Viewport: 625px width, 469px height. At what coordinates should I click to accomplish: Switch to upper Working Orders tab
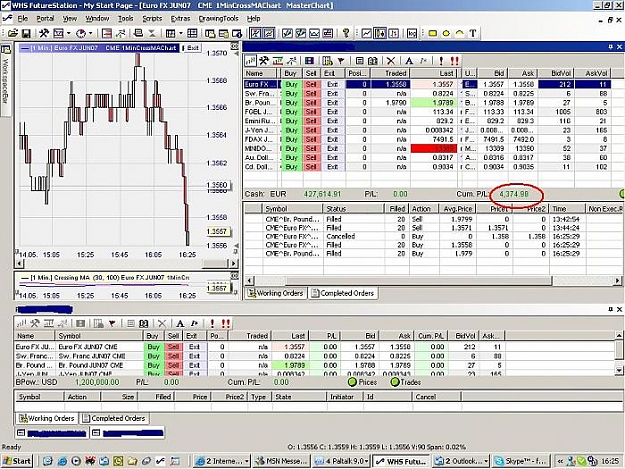(x=275, y=293)
